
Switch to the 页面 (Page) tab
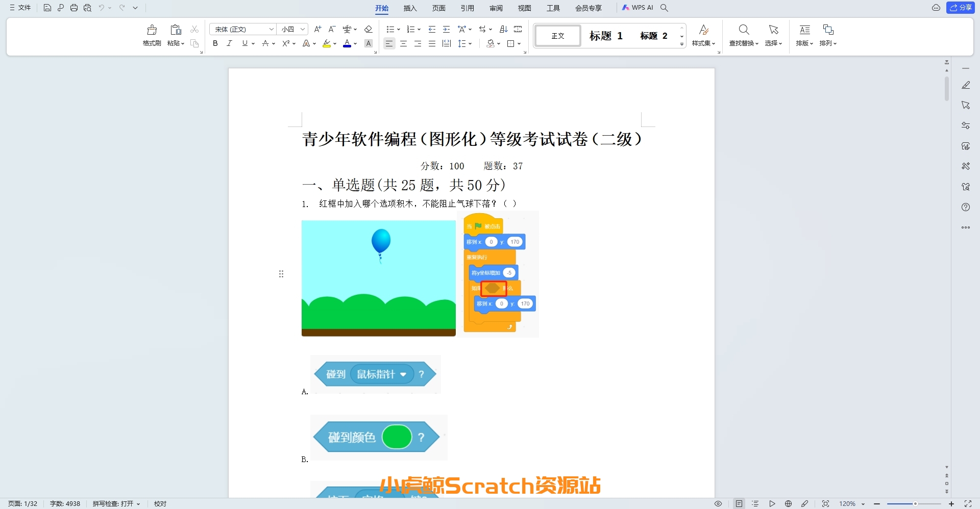pyautogui.click(x=439, y=8)
